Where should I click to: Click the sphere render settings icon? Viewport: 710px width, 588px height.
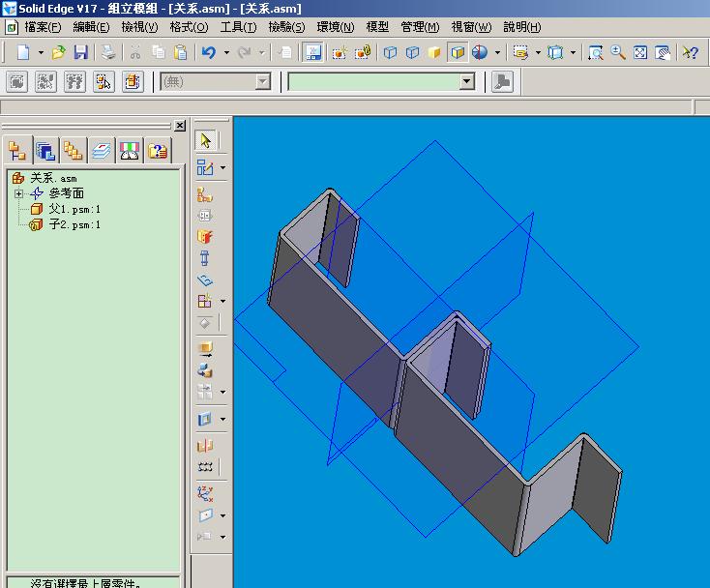480,52
